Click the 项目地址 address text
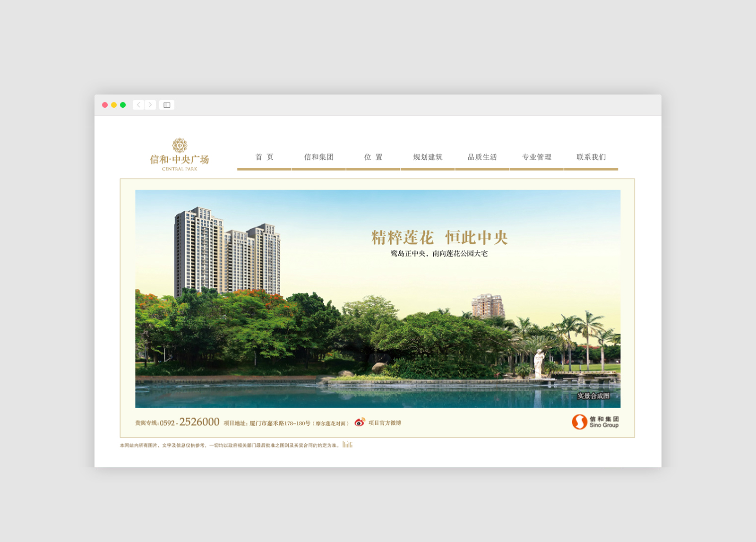The height and width of the screenshot is (542, 756). [x=286, y=423]
